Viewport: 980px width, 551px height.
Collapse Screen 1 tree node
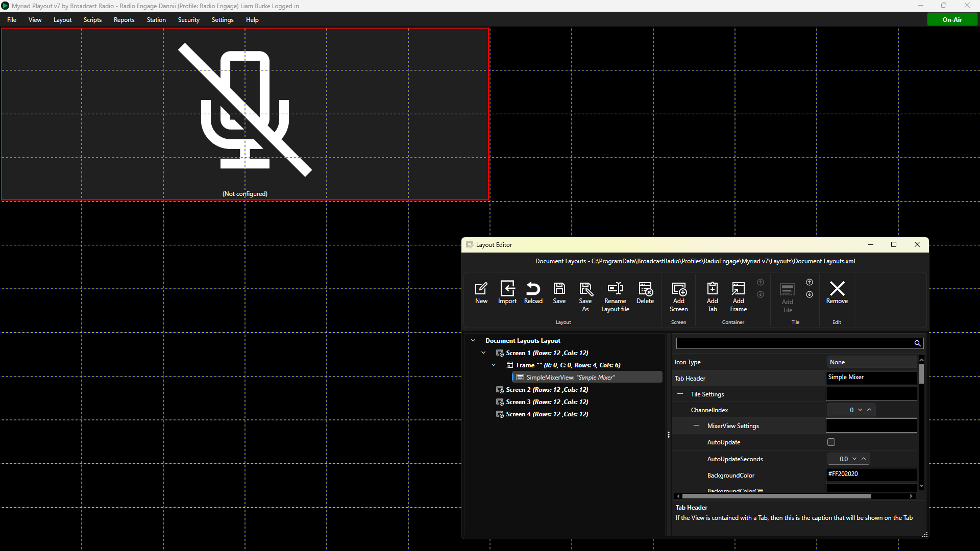tap(483, 353)
